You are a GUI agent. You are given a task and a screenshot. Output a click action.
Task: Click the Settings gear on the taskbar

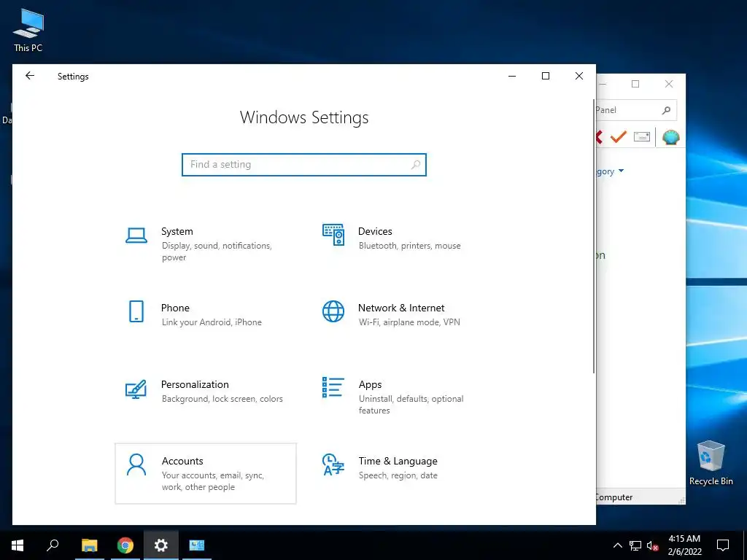coord(161,545)
